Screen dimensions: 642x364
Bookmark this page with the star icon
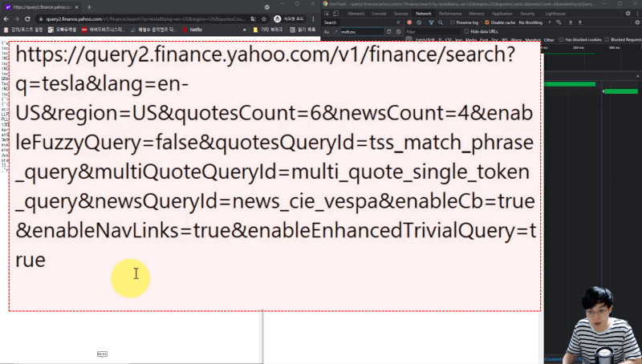(x=262, y=18)
